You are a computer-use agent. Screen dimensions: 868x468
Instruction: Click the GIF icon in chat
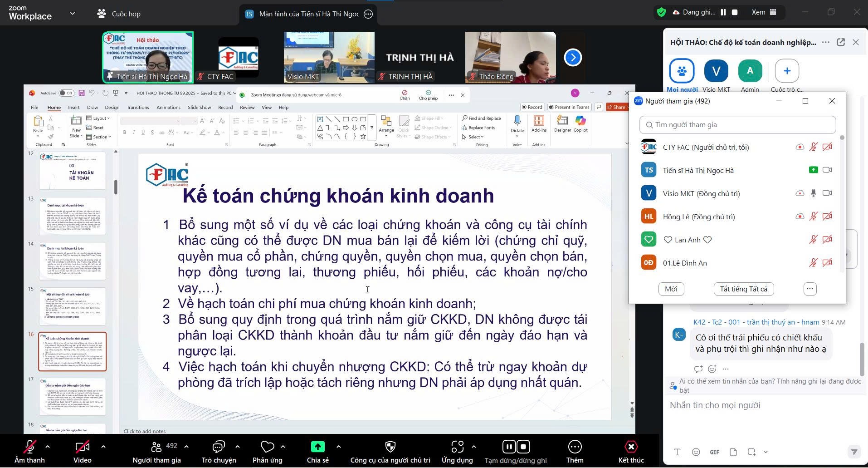point(714,452)
